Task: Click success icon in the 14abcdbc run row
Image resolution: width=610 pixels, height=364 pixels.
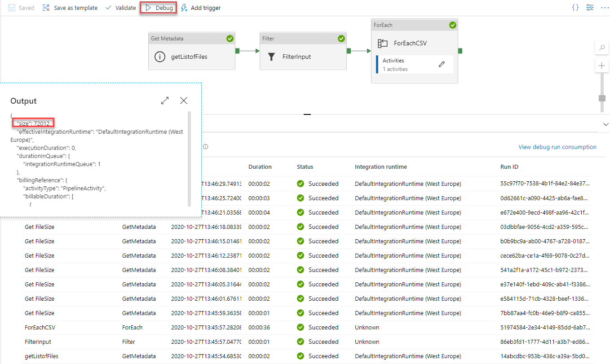Action: click(x=301, y=356)
